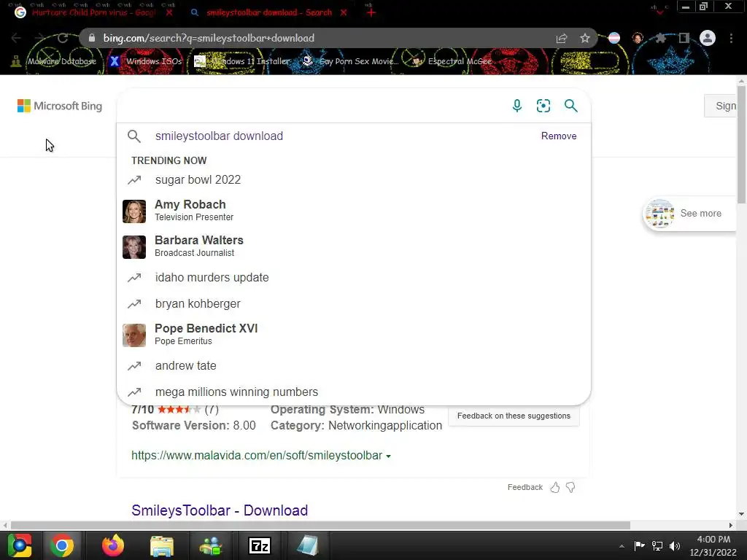
Task: Open the Windows ISOs bookmark
Action: [x=146, y=61]
